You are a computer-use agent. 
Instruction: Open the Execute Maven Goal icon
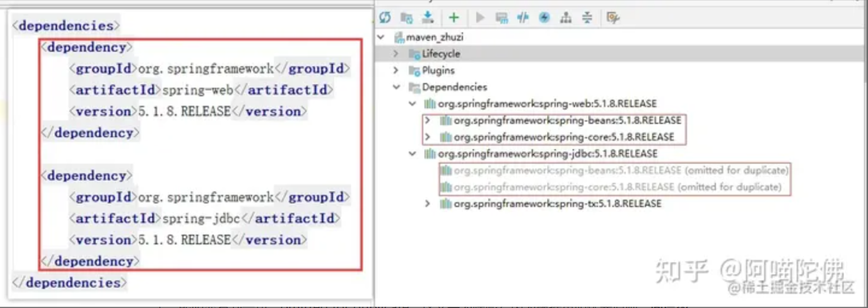click(501, 18)
